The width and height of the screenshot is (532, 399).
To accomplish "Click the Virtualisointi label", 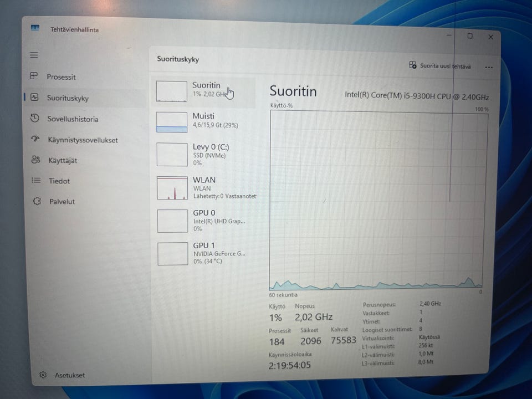I will [x=378, y=338].
